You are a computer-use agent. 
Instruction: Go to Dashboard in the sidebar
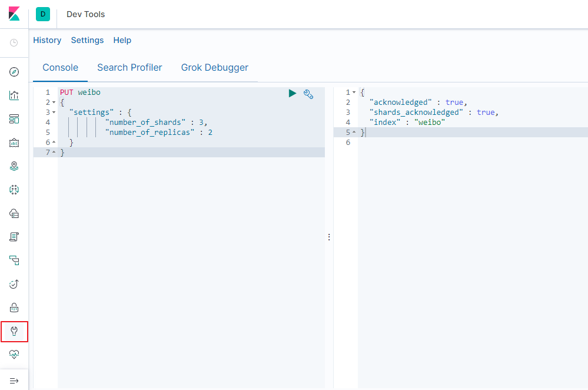[x=14, y=119]
